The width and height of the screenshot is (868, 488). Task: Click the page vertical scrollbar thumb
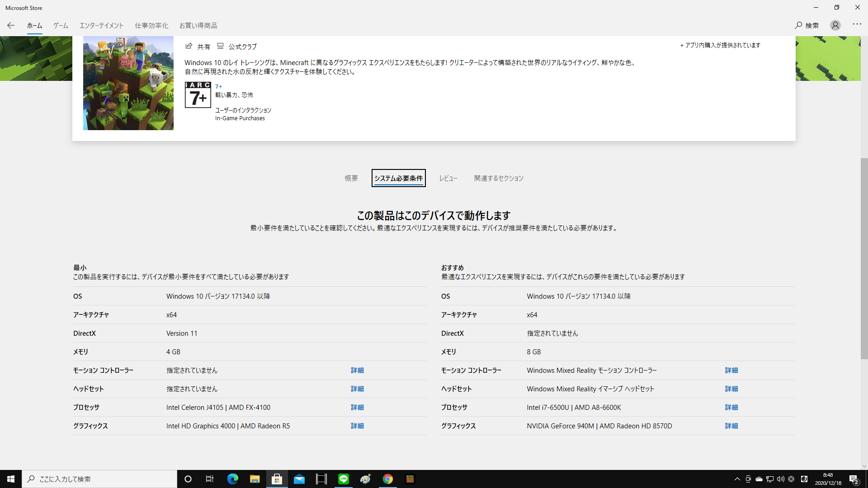[864, 258]
